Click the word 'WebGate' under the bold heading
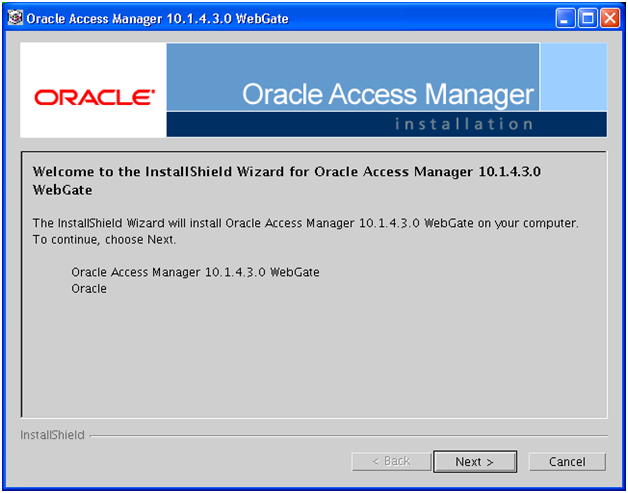Image resolution: width=628 pixels, height=493 pixels. coord(62,190)
